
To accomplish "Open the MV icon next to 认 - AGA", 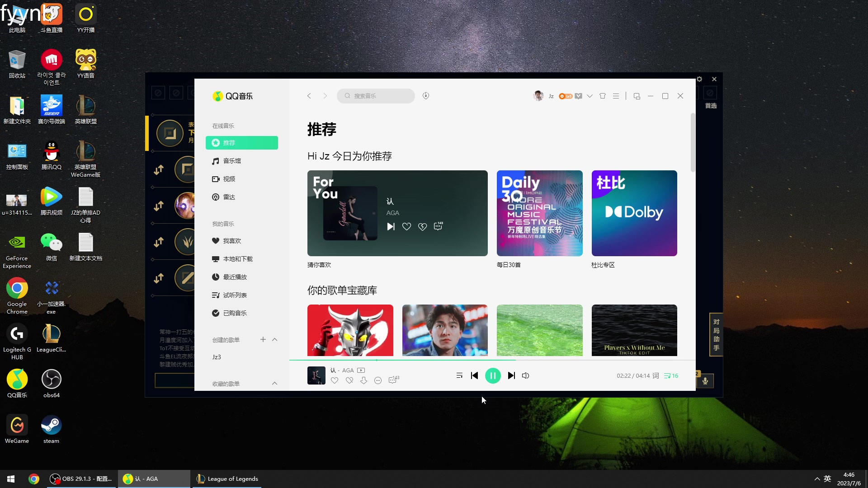I will (361, 370).
